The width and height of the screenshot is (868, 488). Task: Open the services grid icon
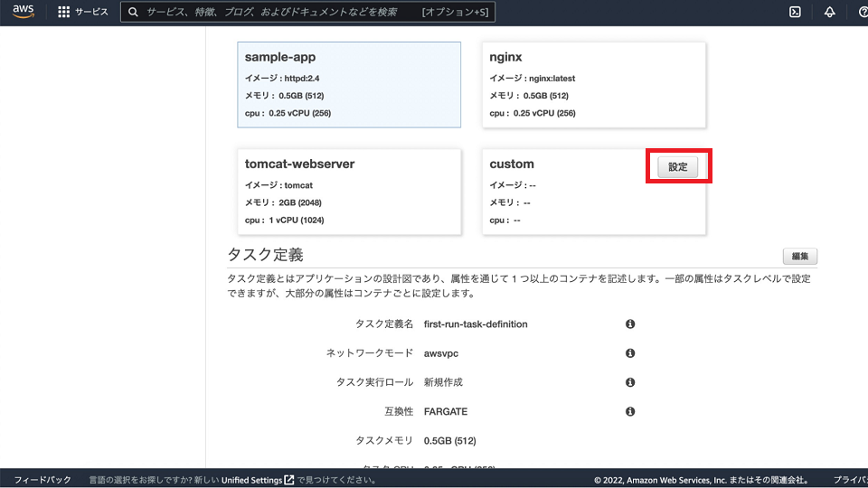point(63,12)
